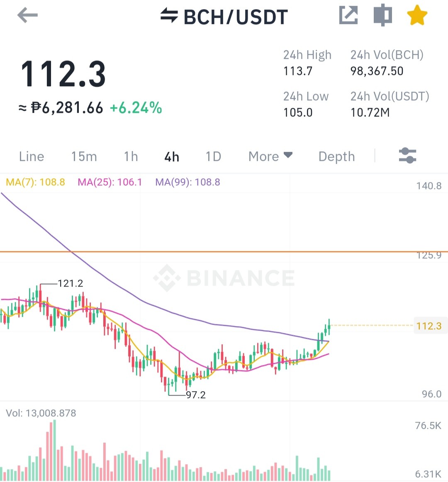Switch to the Line chart tab
The height and width of the screenshot is (482, 448).
pyautogui.click(x=32, y=156)
